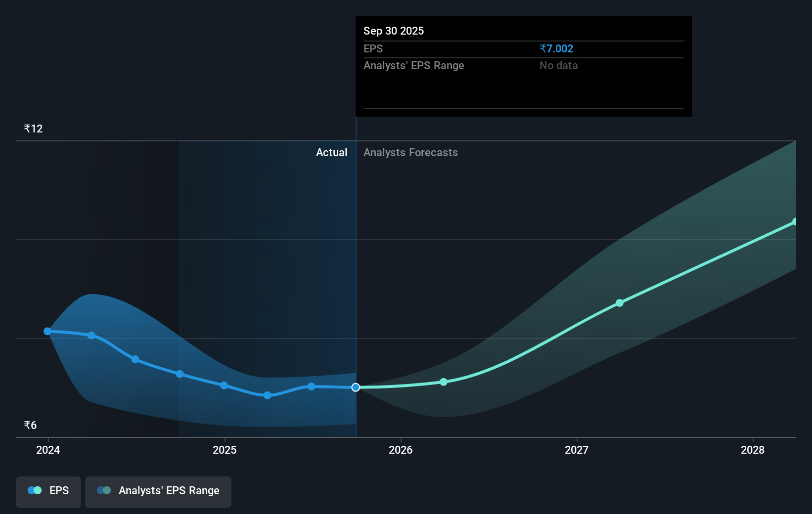Switch to Analysts Forecasts section
This screenshot has width=812, height=514.
pyautogui.click(x=410, y=153)
